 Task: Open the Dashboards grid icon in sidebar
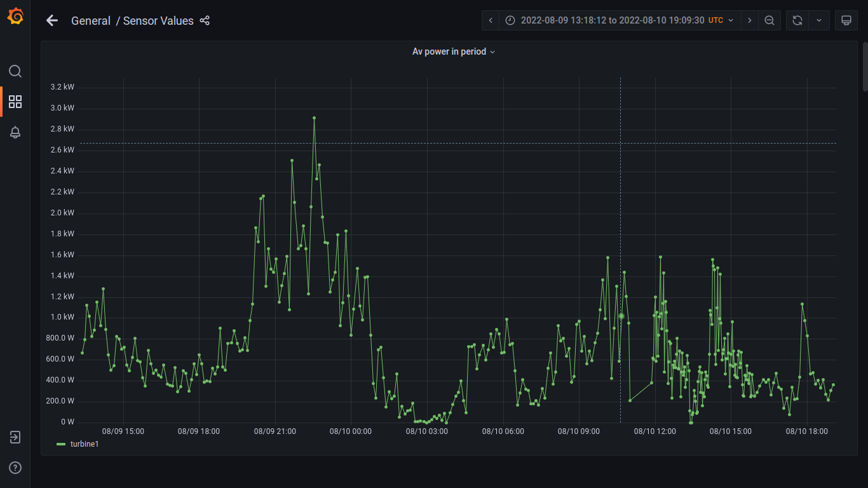tap(15, 102)
